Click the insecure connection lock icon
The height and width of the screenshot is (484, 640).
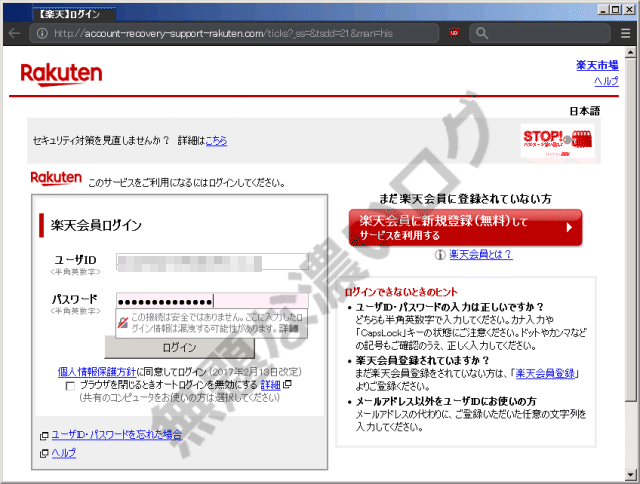(x=123, y=323)
